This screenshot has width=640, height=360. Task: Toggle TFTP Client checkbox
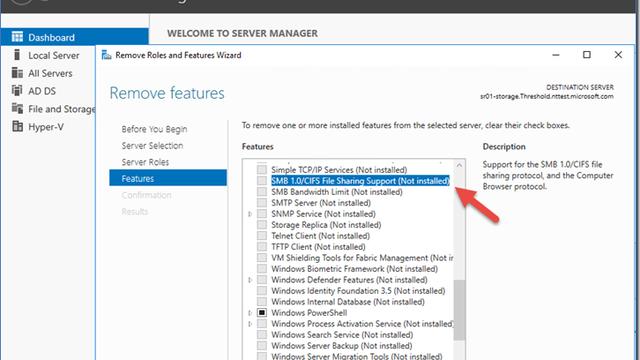(262, 247)
